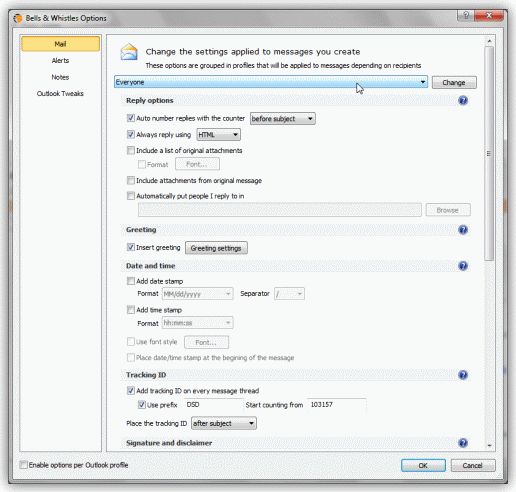Open help for Signature and disclaimer section
This screenshot has width=516, height=492.
463,443
